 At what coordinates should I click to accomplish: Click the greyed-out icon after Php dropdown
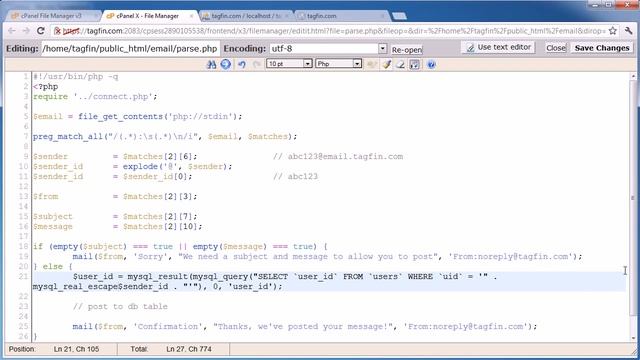(371, 64)
